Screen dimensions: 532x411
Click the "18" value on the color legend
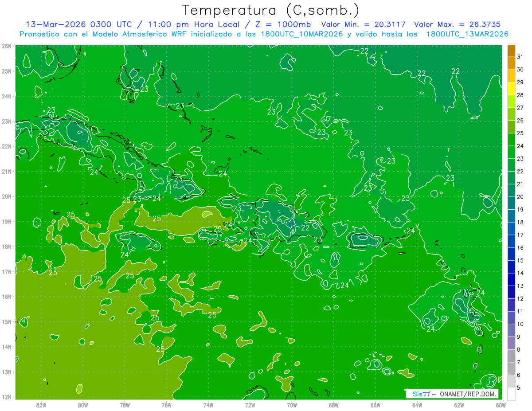pos(520,222)
